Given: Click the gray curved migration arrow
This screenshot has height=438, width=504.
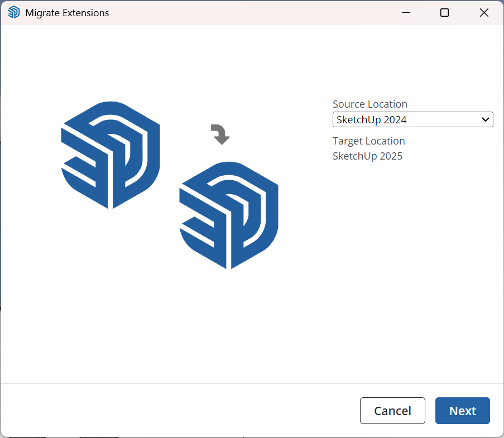Looking at the screenshot, I should 220,134.
